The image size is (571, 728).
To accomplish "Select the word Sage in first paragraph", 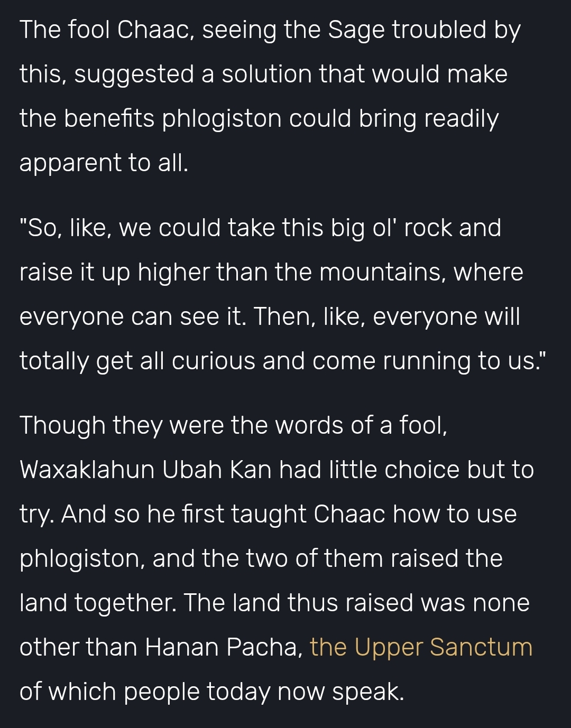I will pos(357,30).
